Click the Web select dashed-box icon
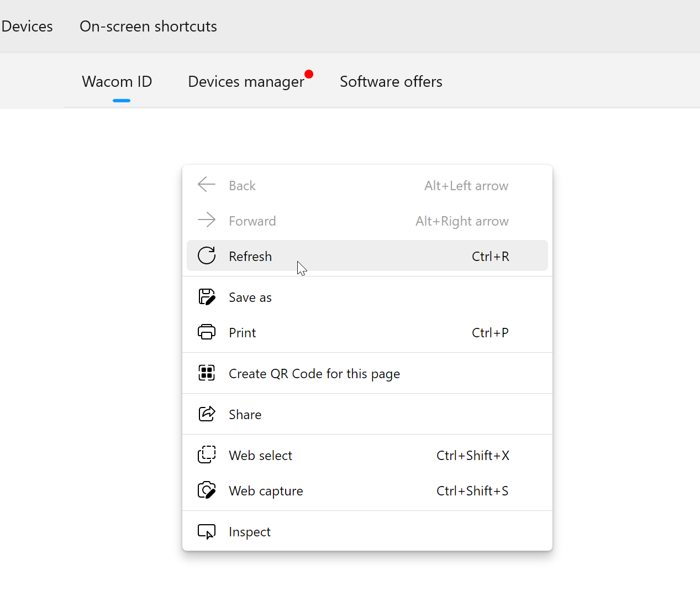 coord(207,455)
